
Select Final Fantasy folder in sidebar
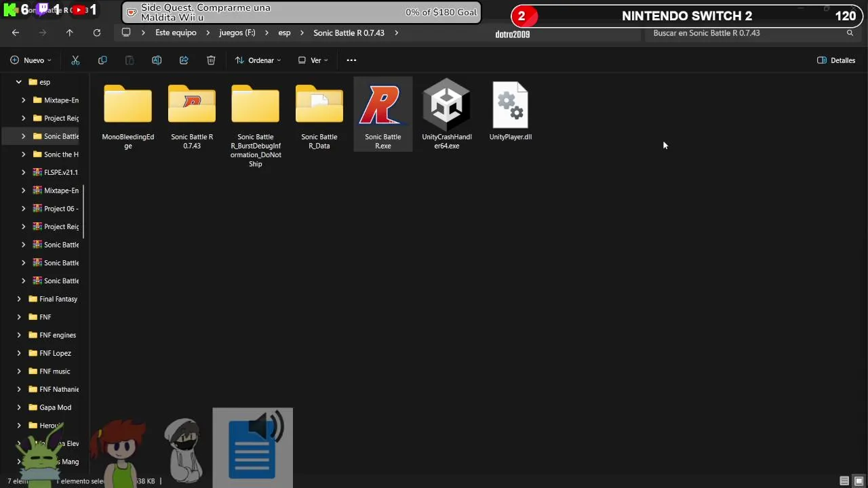pyautogui.click(x=53, y=299)
